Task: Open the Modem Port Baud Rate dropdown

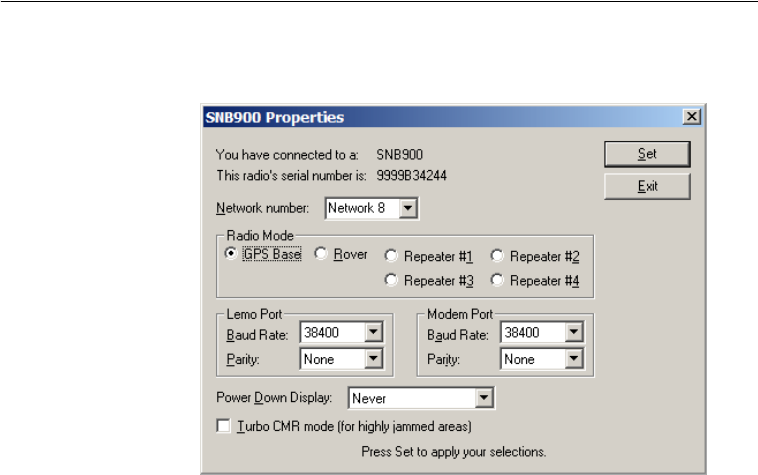Action: (x=574, y=332)
